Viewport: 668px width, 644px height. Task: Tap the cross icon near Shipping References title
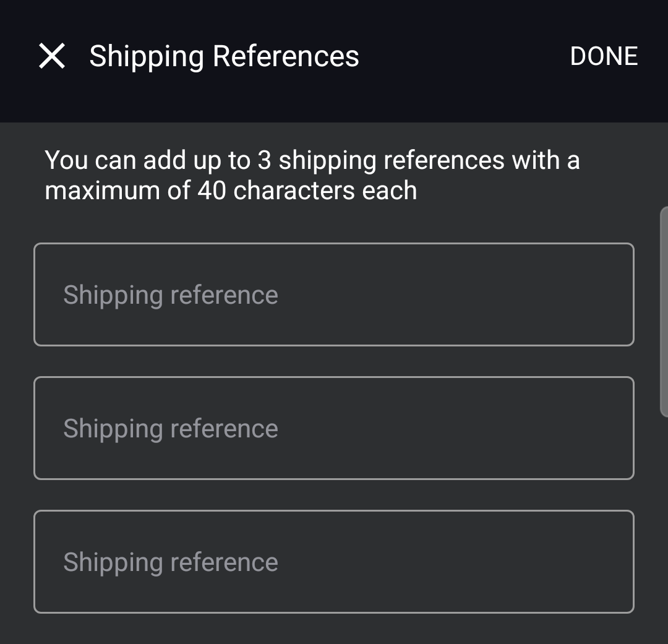click(52, 57)
